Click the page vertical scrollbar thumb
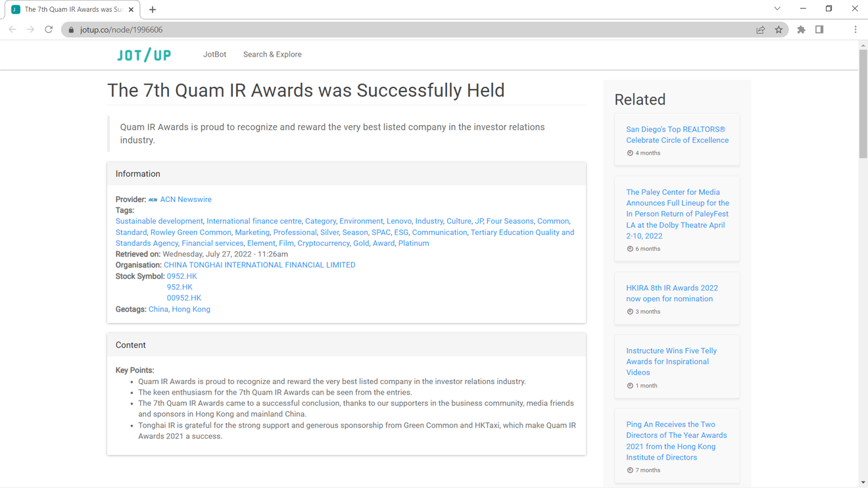 click(x=863, y=104)
